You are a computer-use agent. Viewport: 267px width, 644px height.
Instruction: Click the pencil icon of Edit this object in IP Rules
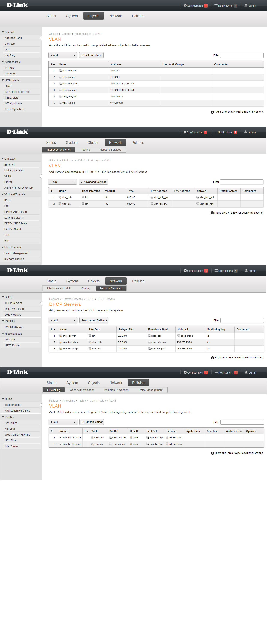pyautogui.click(x=83, y=422)
